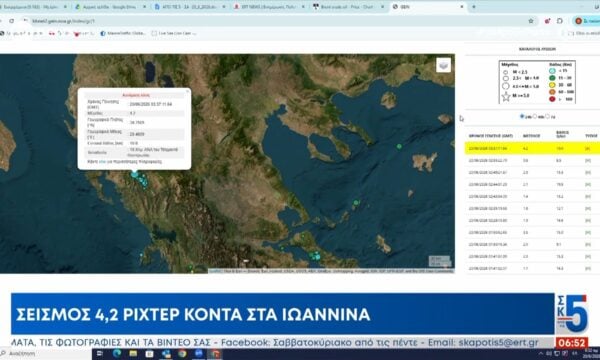Click the 'εδώ' link in the earthquake popup

102,162
